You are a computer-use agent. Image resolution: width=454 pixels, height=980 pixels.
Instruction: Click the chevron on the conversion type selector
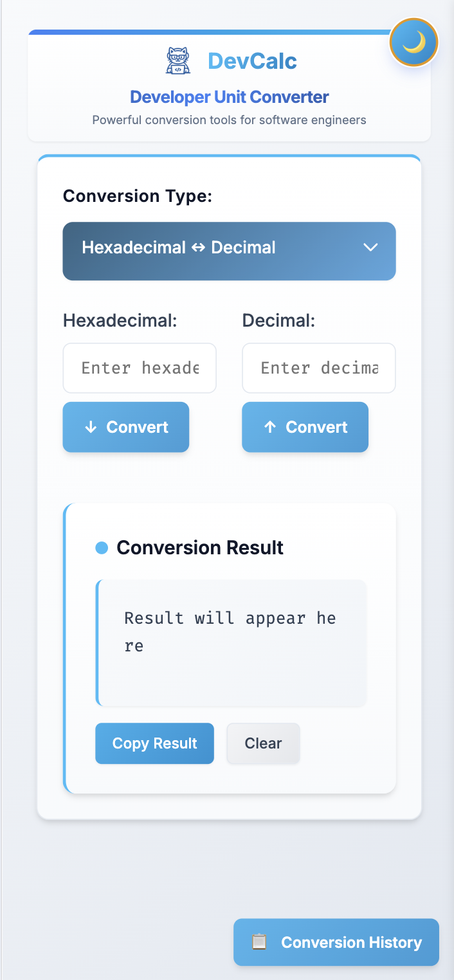pyautogui.click(x=370, y=247)
